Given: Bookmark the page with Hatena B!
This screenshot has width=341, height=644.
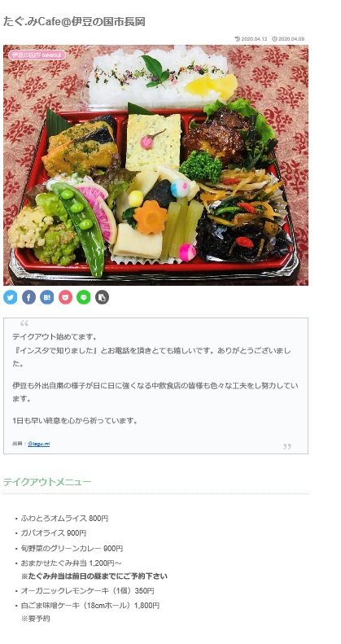Looking at the screenshot, I should 46,297.
